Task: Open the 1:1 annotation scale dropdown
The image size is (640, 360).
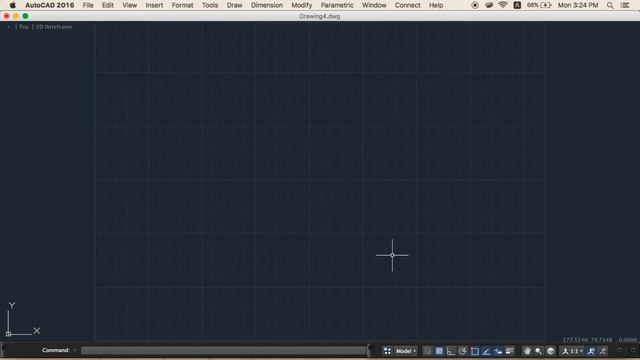Action: (572, 351)
